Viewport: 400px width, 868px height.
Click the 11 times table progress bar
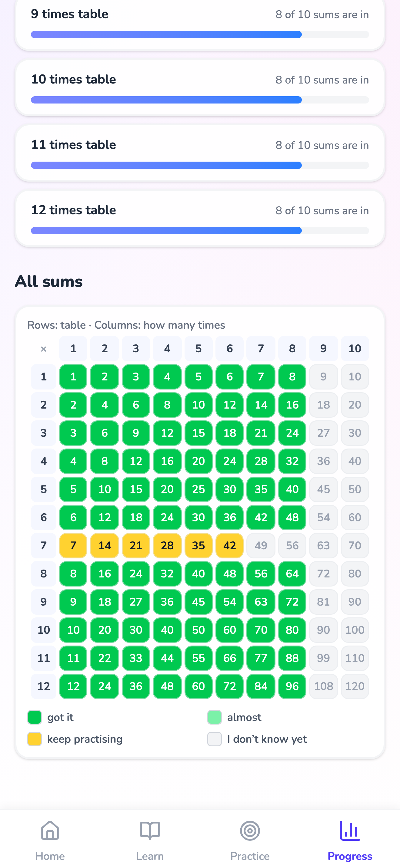click(200, 165)
